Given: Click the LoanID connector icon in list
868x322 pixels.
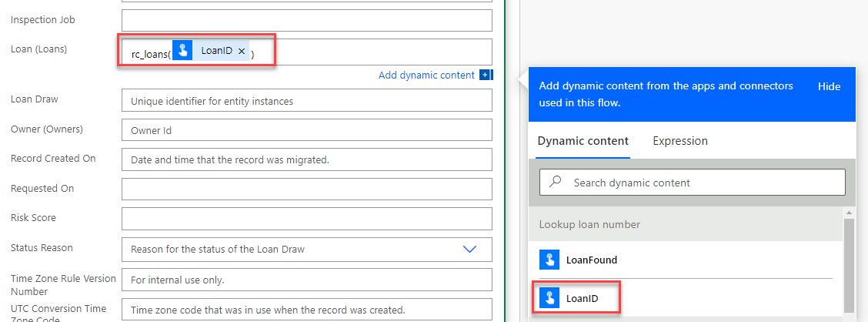Looking at the screenshot, I should tap(549, 298).
